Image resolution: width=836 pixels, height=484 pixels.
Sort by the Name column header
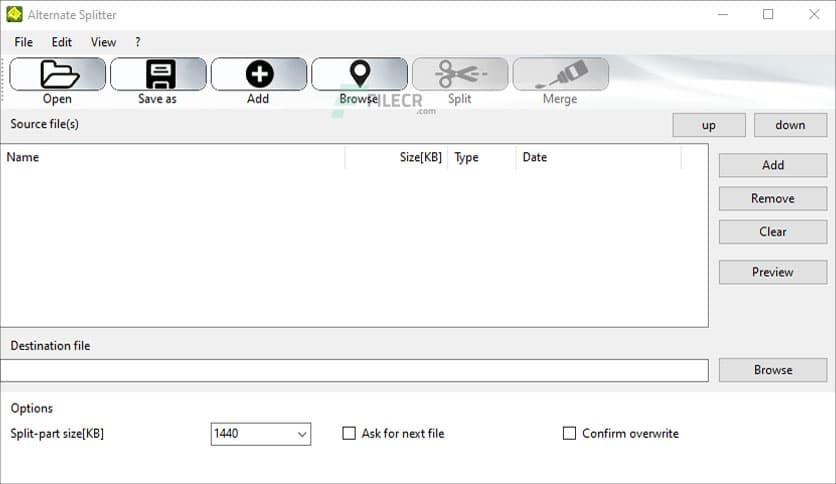[x=173, y=157]
